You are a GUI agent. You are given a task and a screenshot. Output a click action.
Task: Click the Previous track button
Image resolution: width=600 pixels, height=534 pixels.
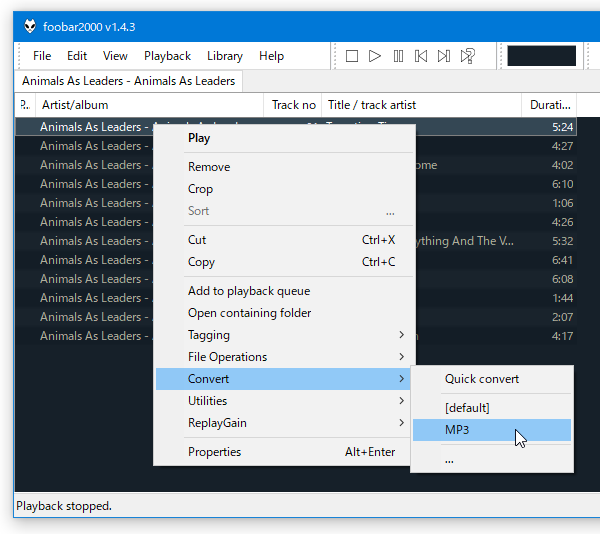click(x=421, y=56)
